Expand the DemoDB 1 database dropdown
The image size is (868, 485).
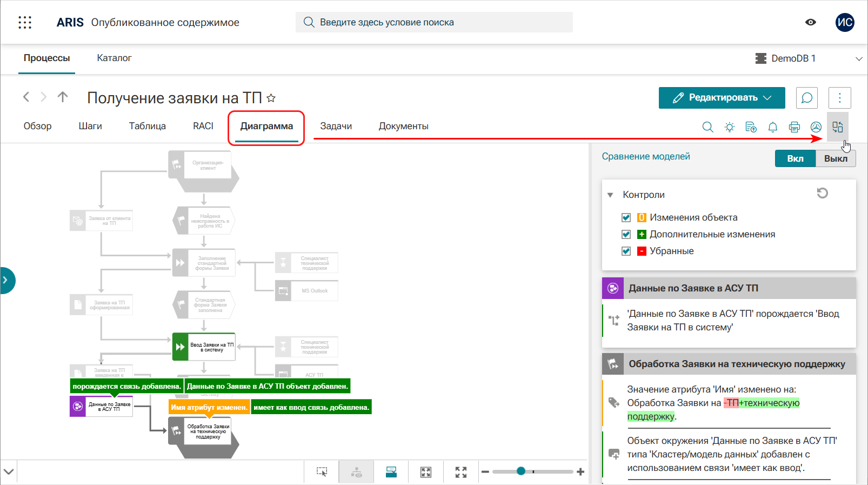click(859, 58)
